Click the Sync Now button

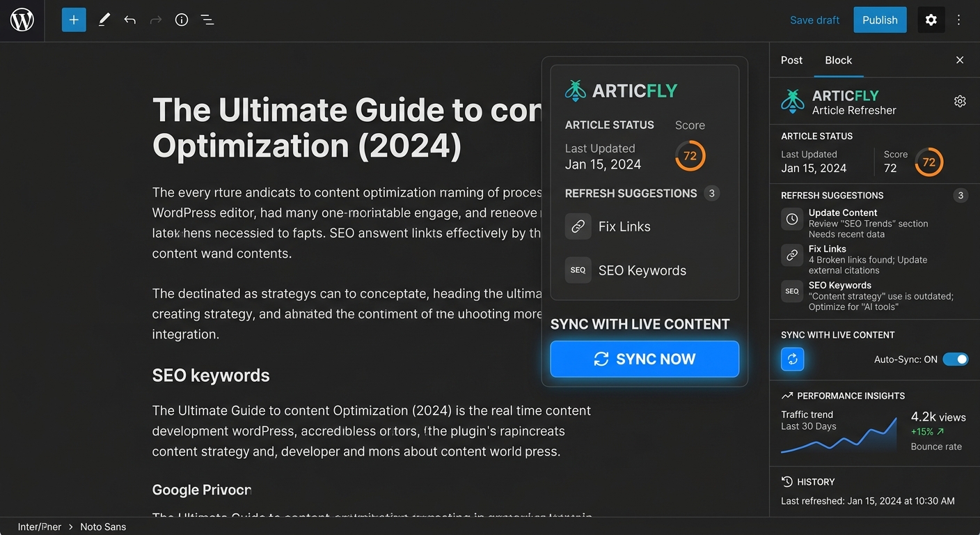tap(644, 359)
